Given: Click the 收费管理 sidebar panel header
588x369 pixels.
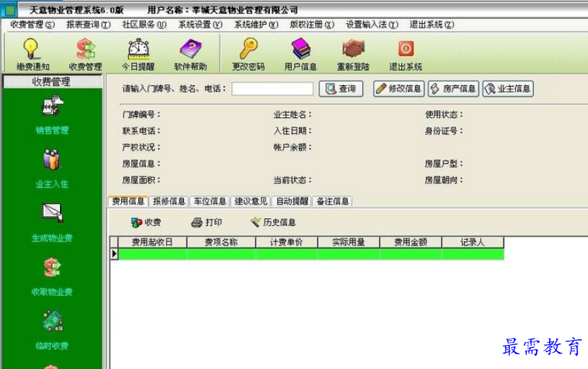Looking at the screenshot, I should point(51,82).
